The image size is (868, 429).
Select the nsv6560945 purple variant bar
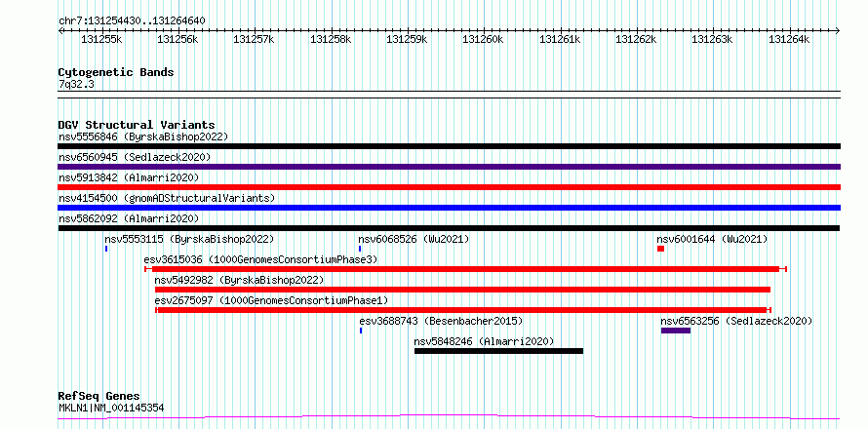pos(449,167)
